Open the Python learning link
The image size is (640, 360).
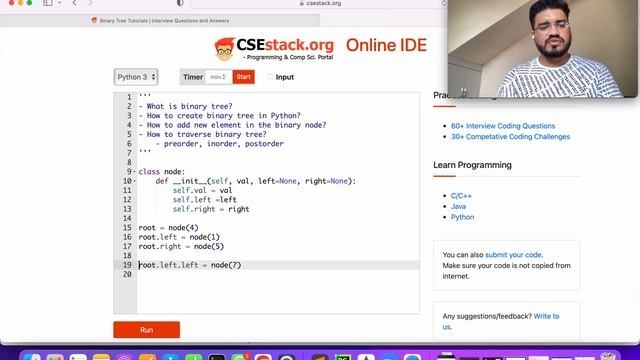click(462, 217)
